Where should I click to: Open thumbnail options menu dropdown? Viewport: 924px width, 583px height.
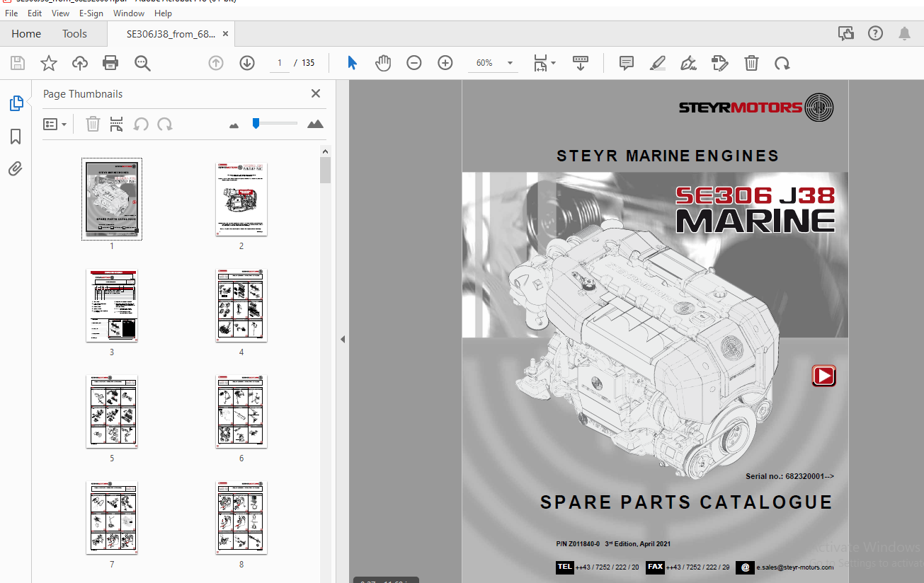pyautogui.click(x=55, y=125)
